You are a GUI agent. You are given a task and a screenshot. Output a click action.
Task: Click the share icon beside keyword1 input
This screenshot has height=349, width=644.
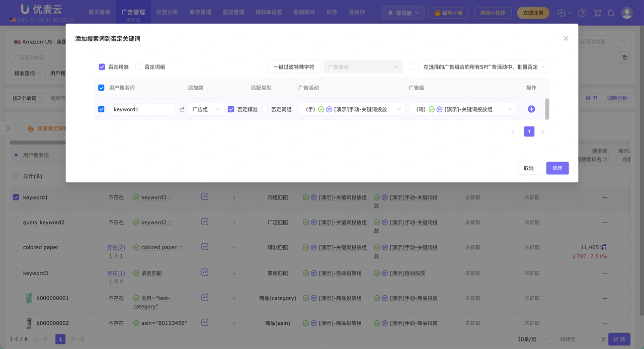click(182, 109)
